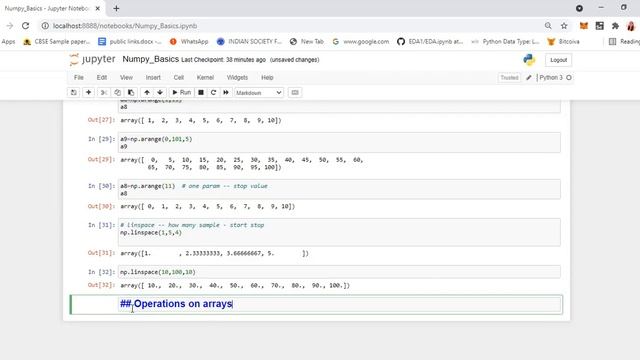Image resolution: width=640 pixels, height=360 pixels.
Task: Open a new browser tab with plus
Action: tap(116, 8)
